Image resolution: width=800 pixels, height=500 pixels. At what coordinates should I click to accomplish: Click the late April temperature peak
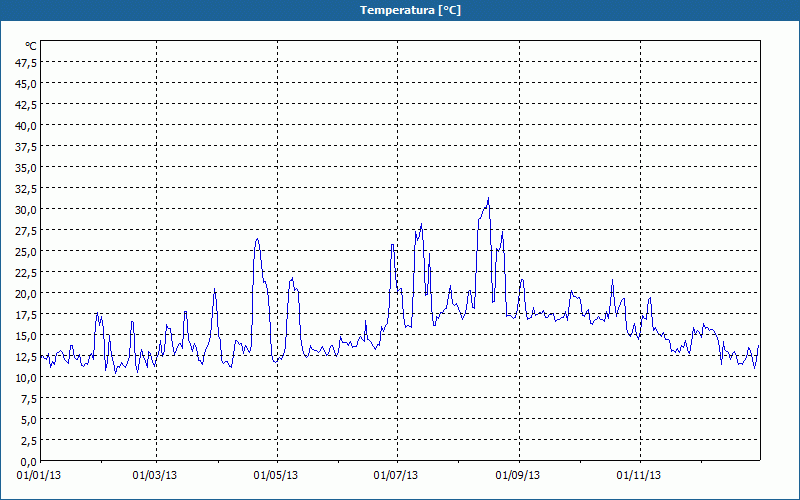click(x=258, y=239)
